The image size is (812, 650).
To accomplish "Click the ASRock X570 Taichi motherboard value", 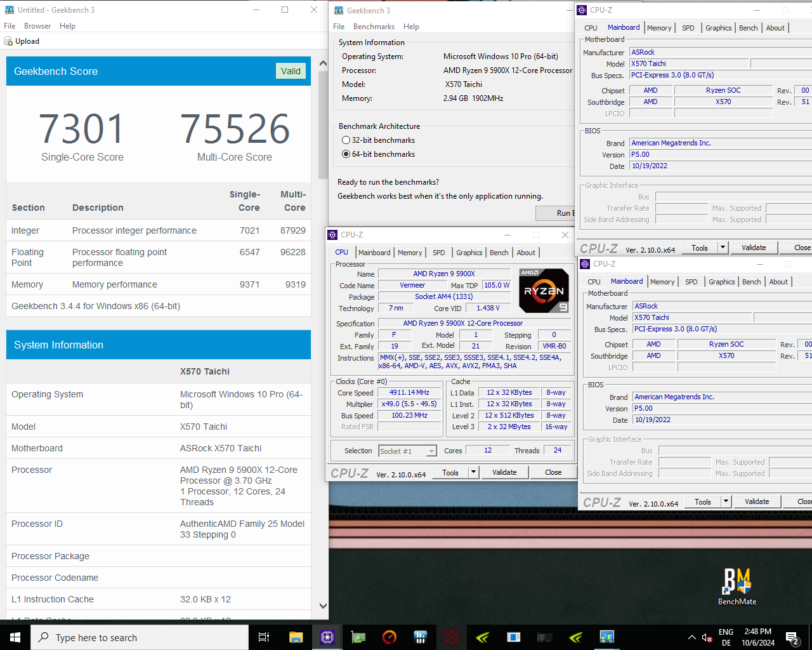I will (221, 448).
